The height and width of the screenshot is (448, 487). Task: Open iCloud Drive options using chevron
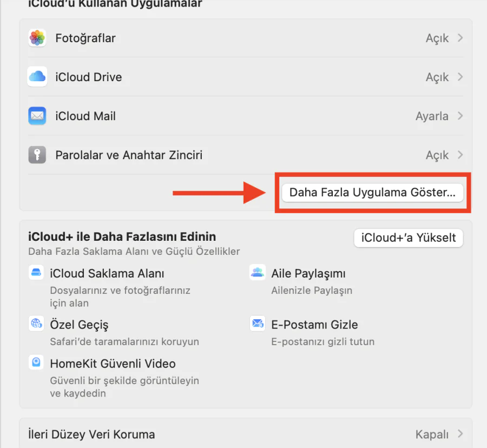coord(460,77)
